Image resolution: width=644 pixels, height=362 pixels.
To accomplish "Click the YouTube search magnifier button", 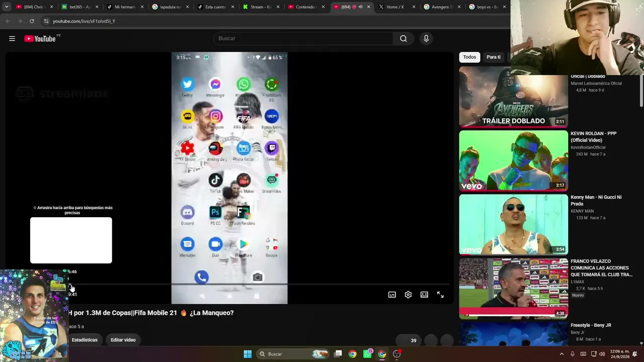I will click(404, 39).
